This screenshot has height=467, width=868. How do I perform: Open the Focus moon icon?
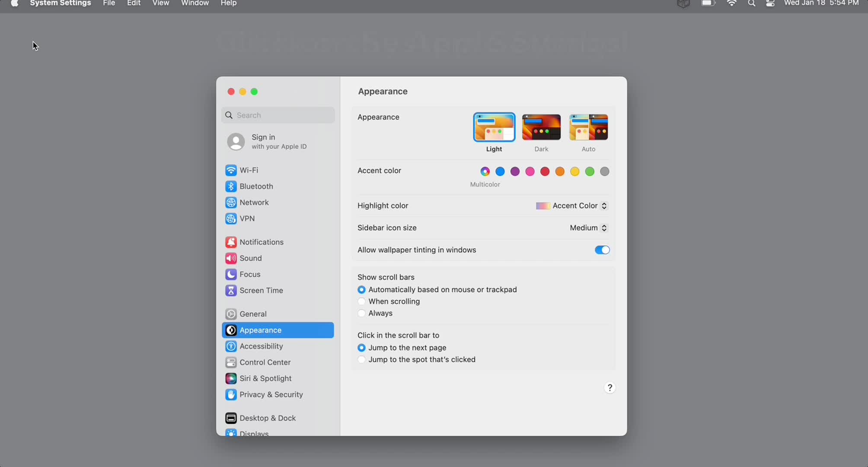click(231, 275)
